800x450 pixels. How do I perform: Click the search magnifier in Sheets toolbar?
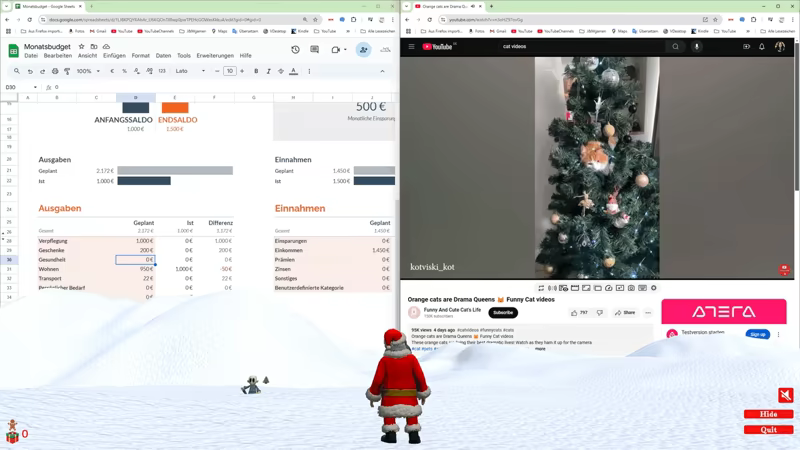click(x=17, y=71)
